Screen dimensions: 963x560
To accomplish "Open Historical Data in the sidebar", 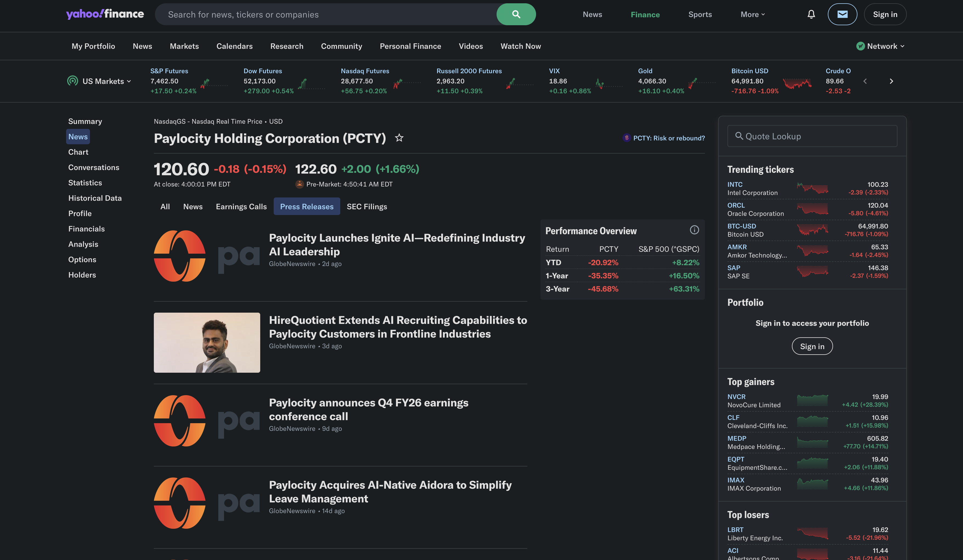I will click(95, 198).
